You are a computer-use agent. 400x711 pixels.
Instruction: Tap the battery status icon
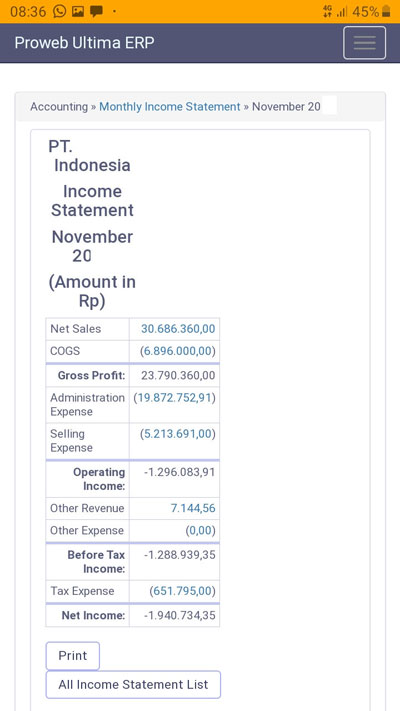[x=386, y=11]
